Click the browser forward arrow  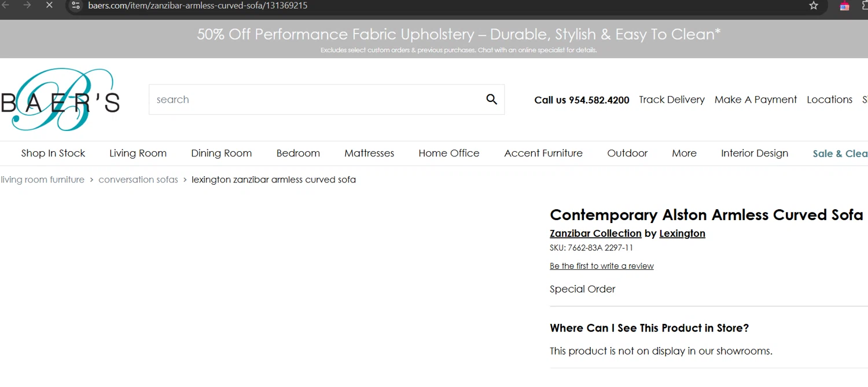pos(27,5)
